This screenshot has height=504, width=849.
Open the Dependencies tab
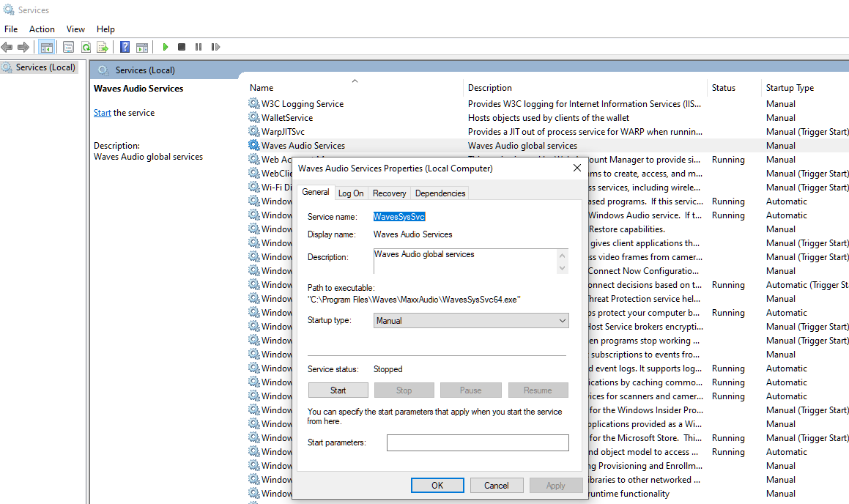(x=440, y=193)
